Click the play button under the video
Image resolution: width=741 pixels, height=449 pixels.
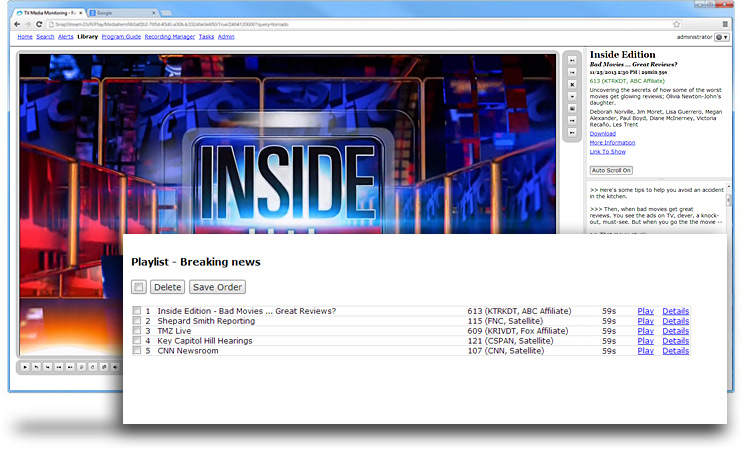(24, 367)
